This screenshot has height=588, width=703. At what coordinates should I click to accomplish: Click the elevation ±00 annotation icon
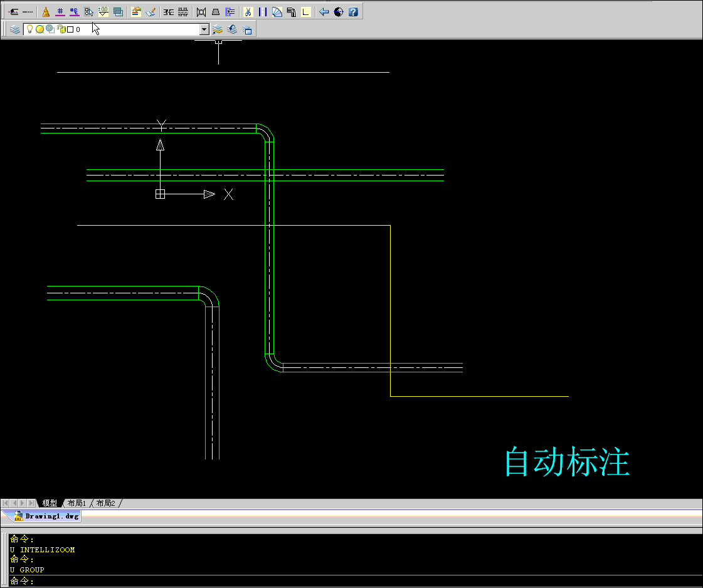point(103,12)
